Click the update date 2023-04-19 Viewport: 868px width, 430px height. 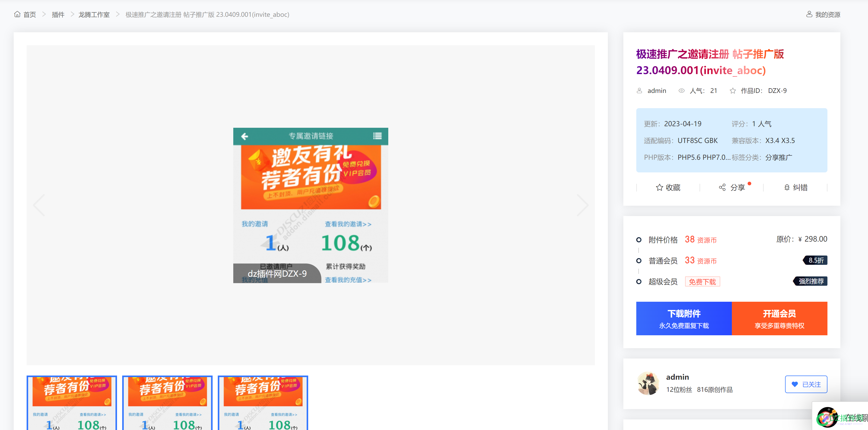pos(683,124)
